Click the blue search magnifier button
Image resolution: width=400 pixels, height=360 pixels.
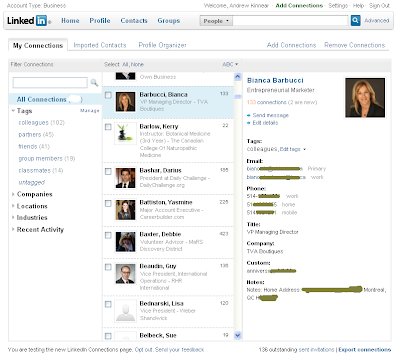pyautogui.click(x=355, y=20)
